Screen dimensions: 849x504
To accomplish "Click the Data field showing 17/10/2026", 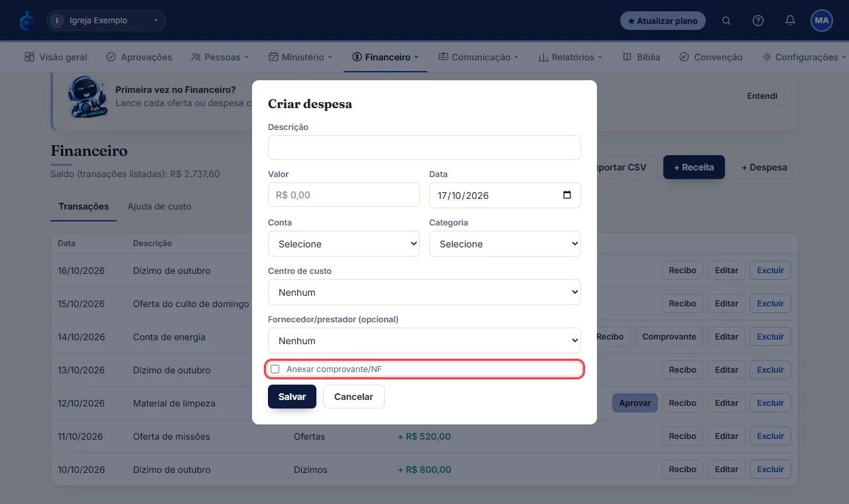I will coord(505,195).
